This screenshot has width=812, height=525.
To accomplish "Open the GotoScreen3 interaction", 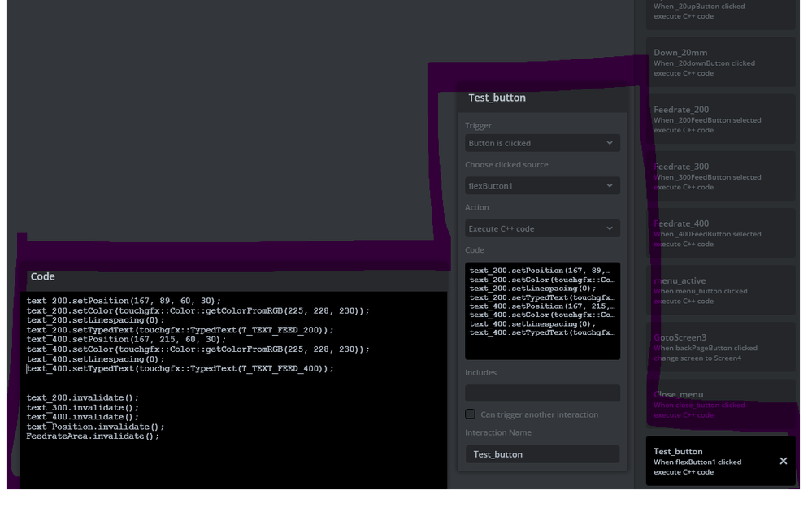I will pyautogui.click(x=720, y=347).
